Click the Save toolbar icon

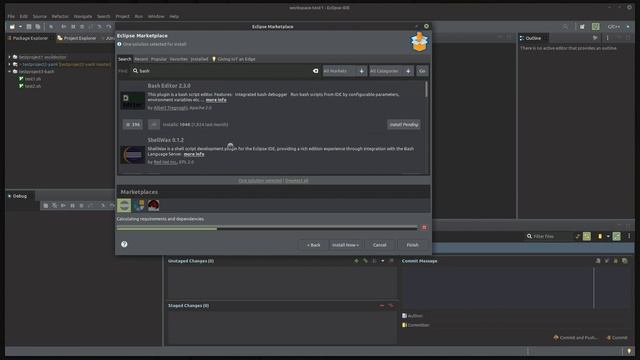tap(29, 27)
